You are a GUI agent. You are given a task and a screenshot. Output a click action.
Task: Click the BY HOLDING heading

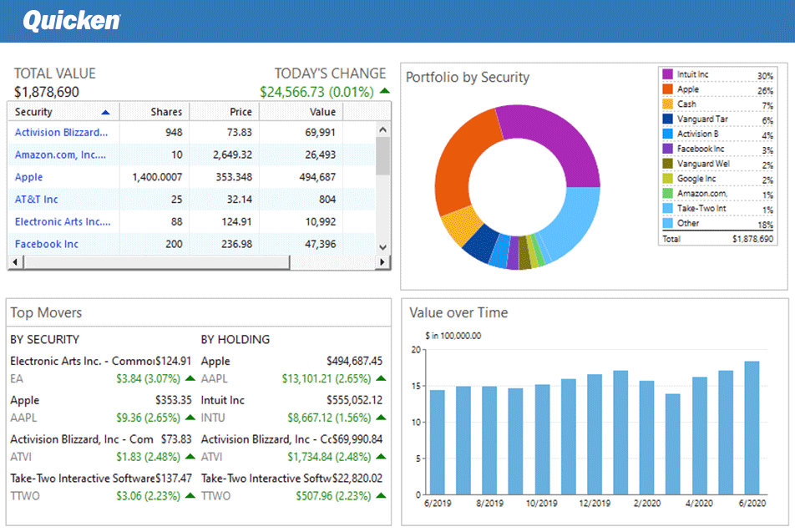(235, 339)
